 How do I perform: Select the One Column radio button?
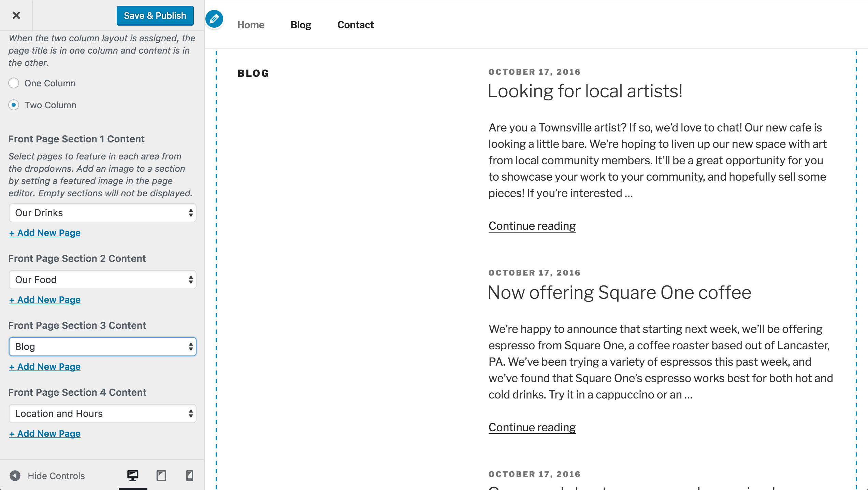pos(13,83)
